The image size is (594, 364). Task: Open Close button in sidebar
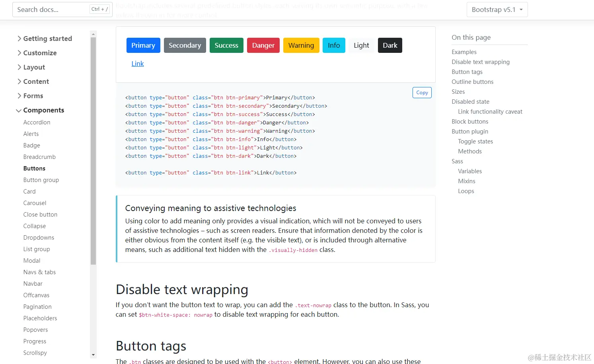[40, 215]
